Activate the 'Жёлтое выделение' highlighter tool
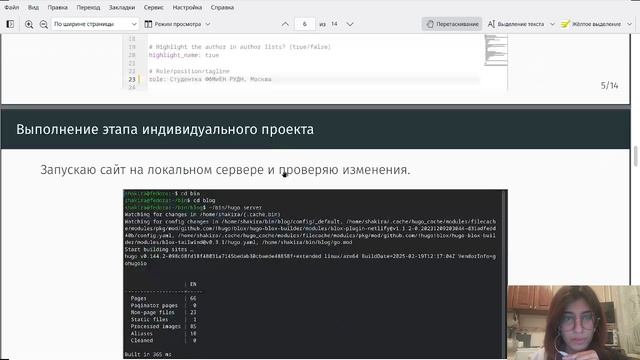Image resolution: width=640 pixels, height=360 pixels. [591, 24]
